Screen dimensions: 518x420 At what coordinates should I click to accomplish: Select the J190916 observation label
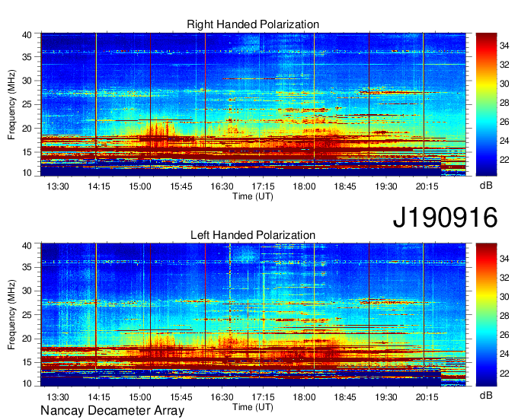445,218
